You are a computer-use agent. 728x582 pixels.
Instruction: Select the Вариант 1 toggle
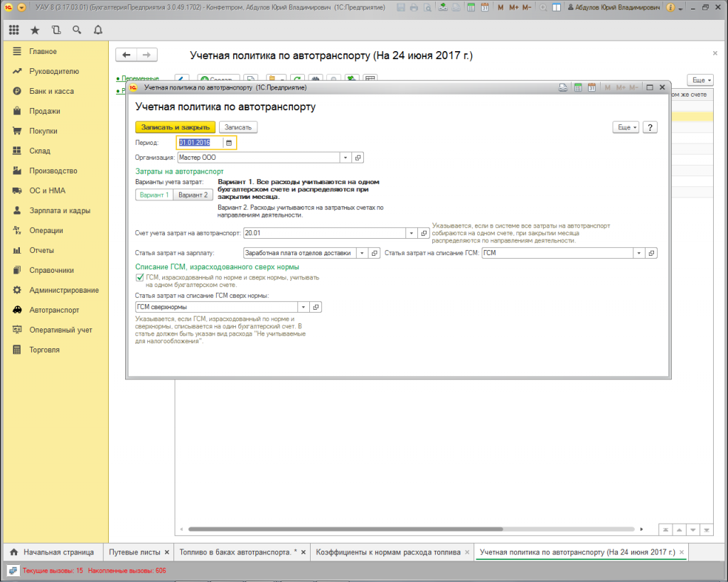(154, 195)
